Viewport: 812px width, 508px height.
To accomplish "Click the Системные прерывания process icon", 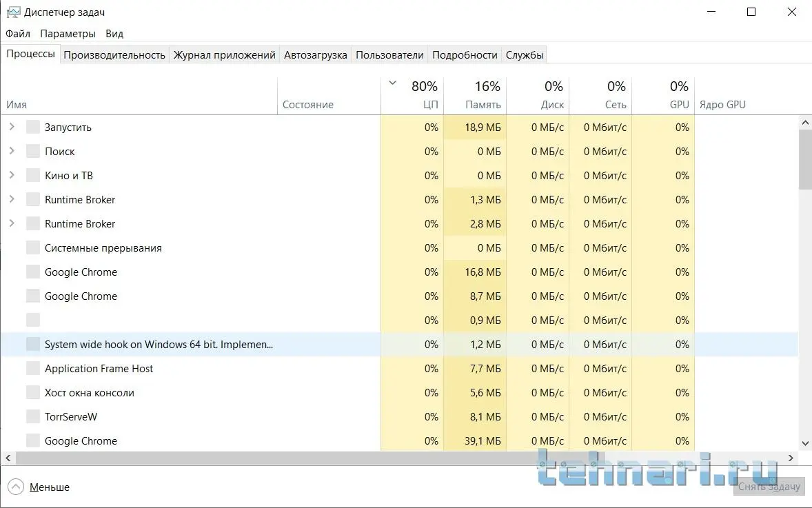I will (33, 247).
